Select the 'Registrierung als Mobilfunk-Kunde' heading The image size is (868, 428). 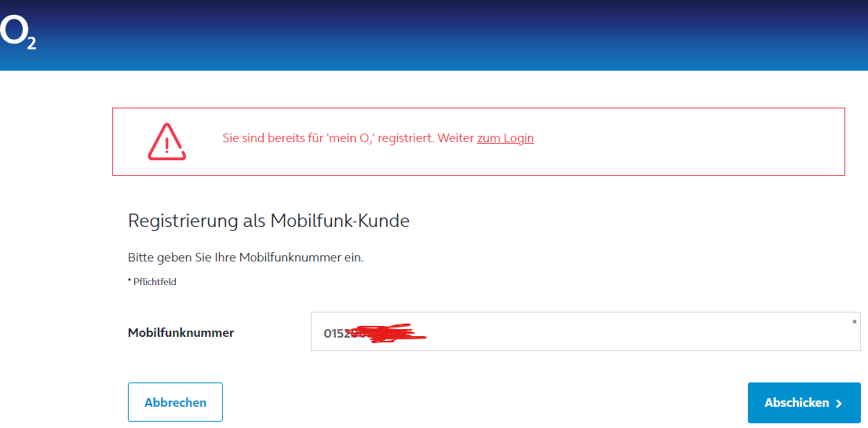pyautogui.click(x=268, y=221)
